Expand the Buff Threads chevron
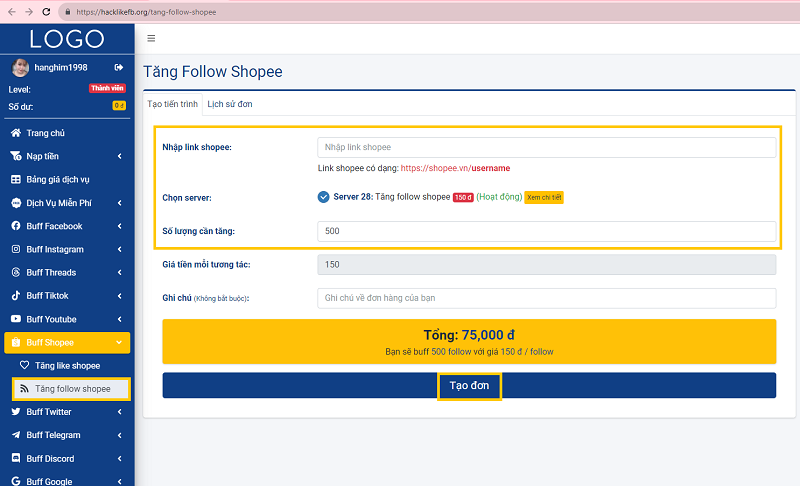 point(119,272)
